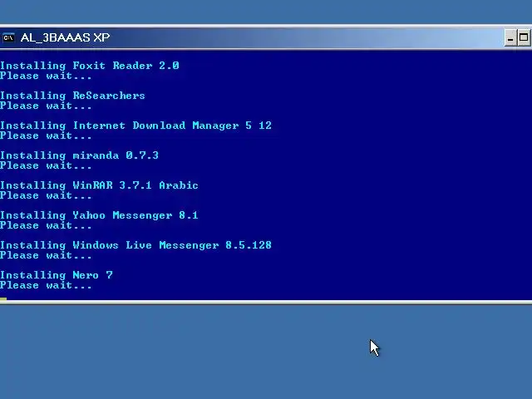532x399 pixels.
Task: Minimize the AL_3BAAAS XP console window
Action: [x=510, y=37]
